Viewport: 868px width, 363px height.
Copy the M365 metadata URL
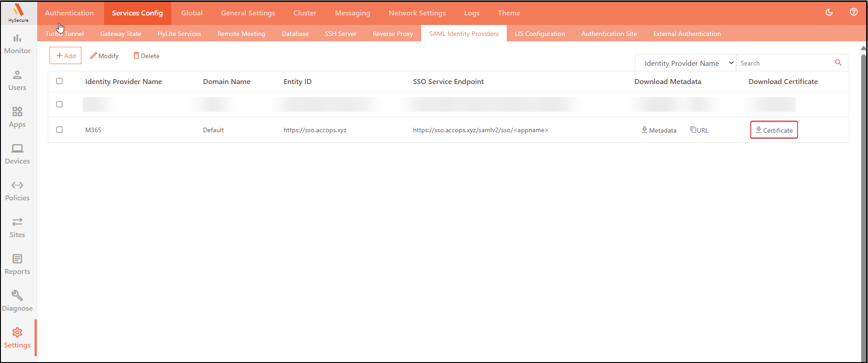699,130
